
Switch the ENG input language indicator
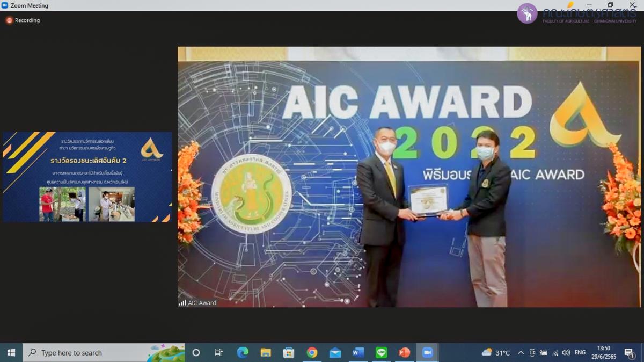click(x=580, y=353)
